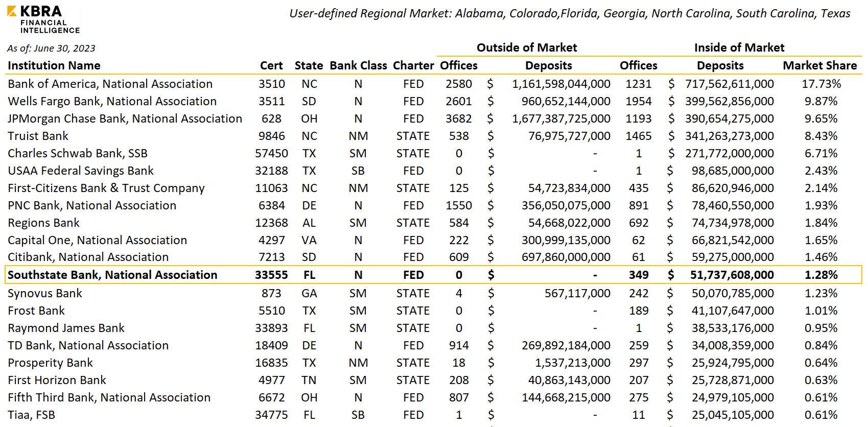This screenshot has width=868, height=427.
Task: Click the KBRA Financial Intelligence logo
Action: click(x=43, y=19)
